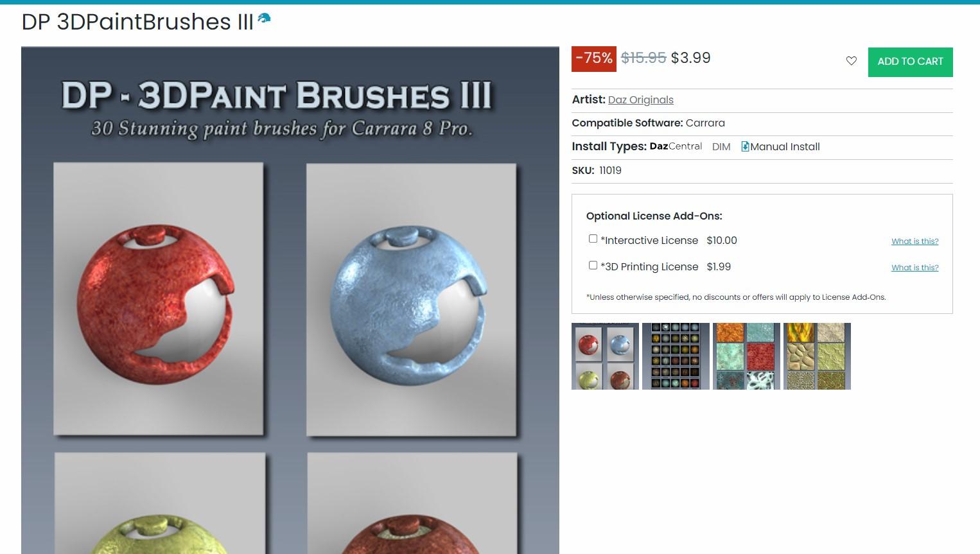Click the Manual Install download icon
Screen dimensions: 980x554
point(745,146)
